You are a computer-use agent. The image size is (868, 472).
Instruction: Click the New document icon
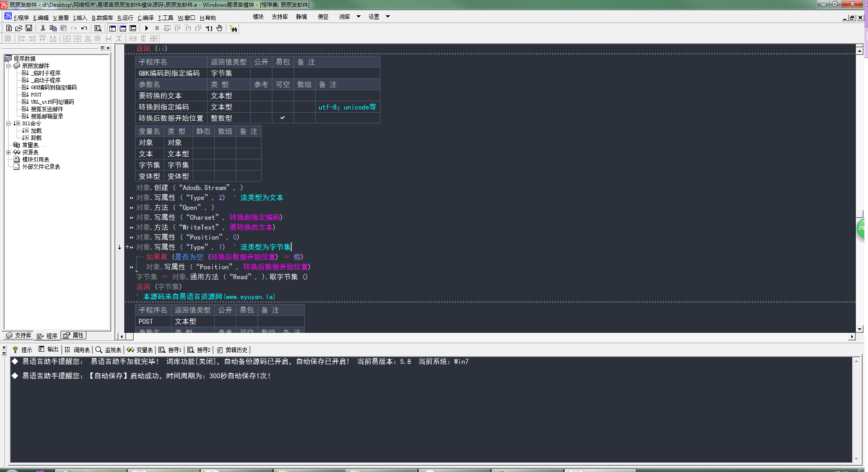[9, 28]
